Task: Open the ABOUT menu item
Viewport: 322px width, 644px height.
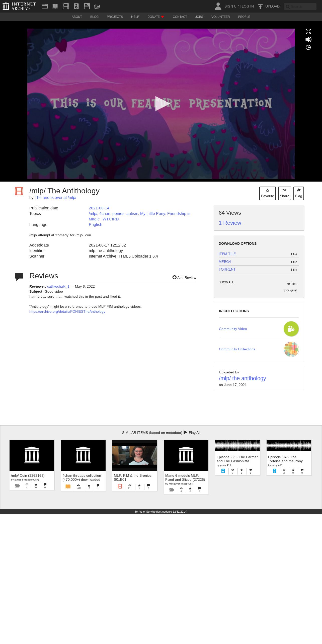Action: [77, 17]
